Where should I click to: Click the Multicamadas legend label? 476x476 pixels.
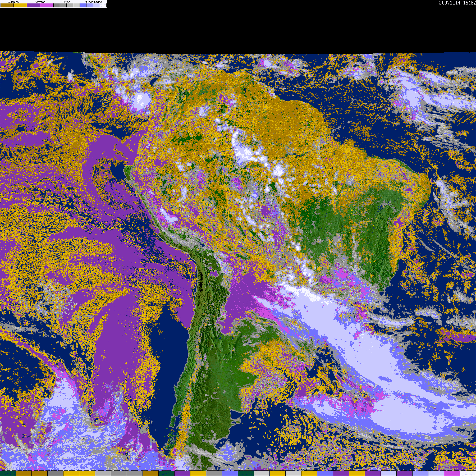[x=93, y=2]
